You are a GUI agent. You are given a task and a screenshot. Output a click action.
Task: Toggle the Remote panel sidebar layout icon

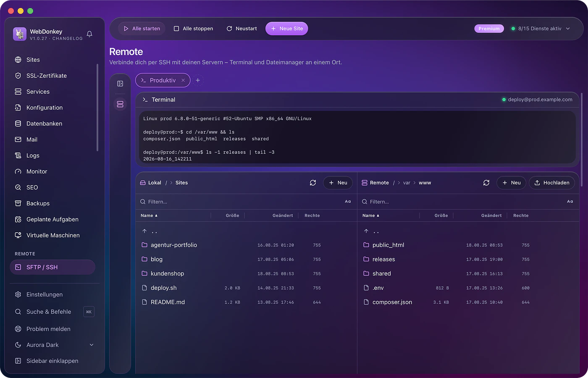120,84
